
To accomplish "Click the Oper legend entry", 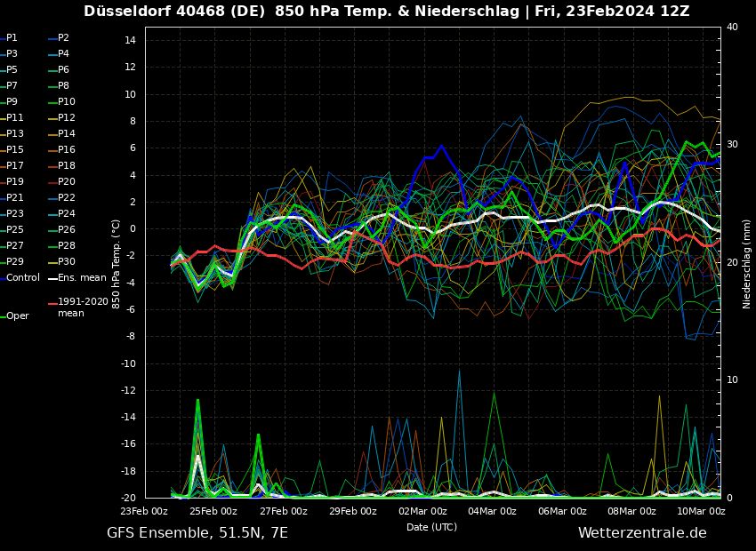I will tap(18, 316).
